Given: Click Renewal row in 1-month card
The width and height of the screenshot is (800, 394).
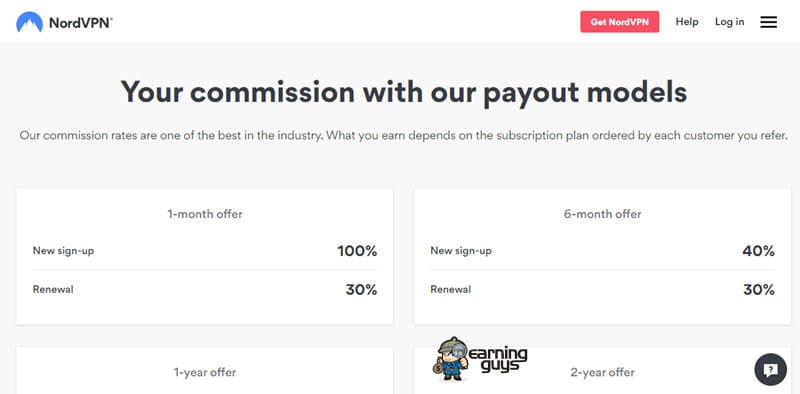Looking at the screenshot, I should pyautogui.click(x=205, y=289).
